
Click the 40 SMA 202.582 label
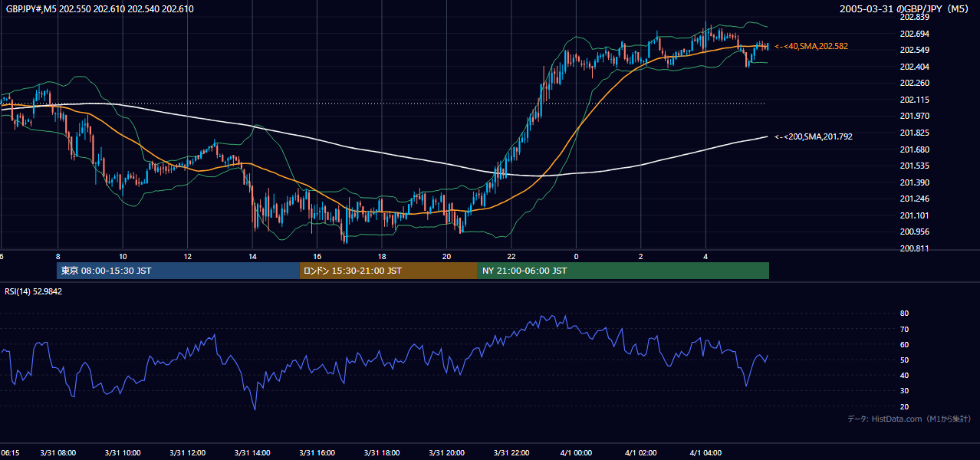(x=811, y=47)
